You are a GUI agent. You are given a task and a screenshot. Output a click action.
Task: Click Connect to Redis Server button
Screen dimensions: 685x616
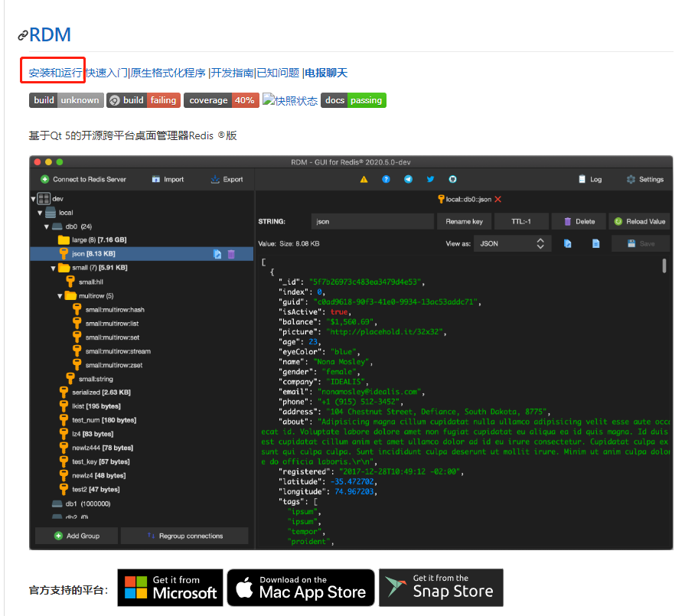click(83, 179)
